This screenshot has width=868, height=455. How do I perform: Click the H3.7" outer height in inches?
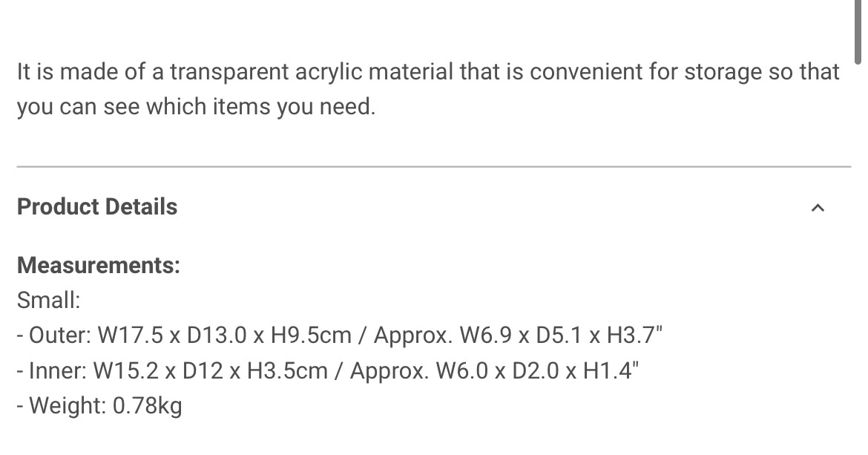click(634, 335)
